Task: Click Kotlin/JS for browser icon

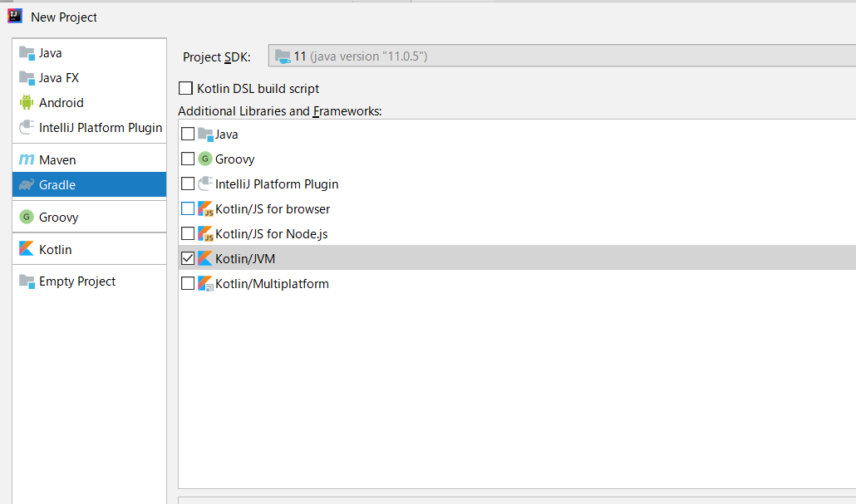Action: point(205,209)
